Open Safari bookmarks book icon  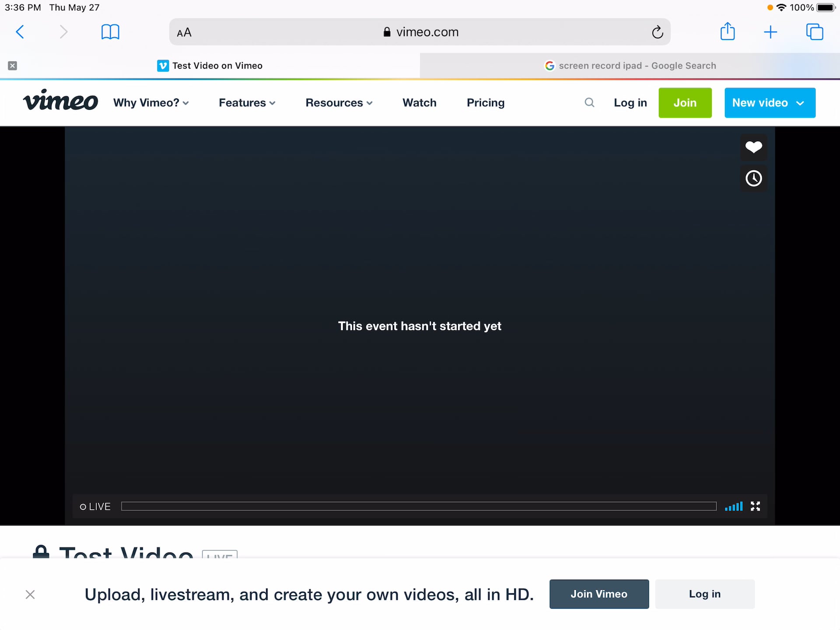(x=110, y=32)
